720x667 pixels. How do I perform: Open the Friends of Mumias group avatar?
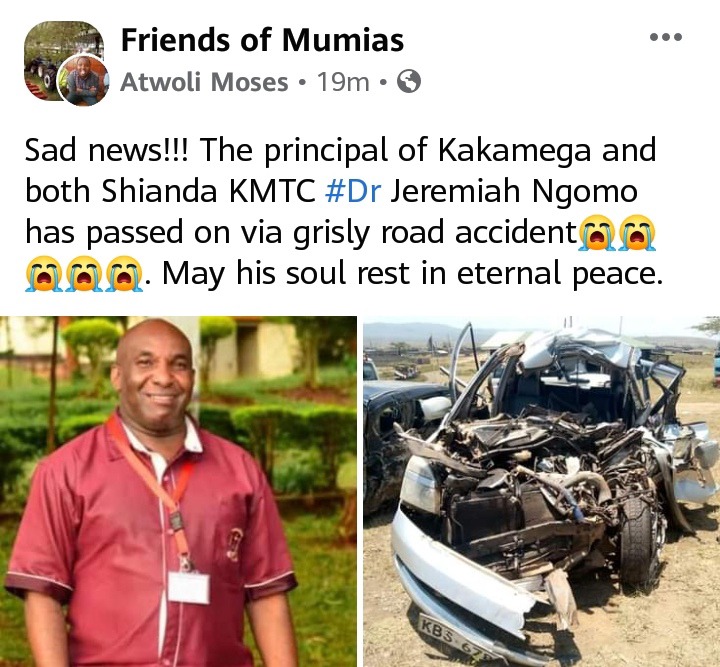(x=63, y=61)
